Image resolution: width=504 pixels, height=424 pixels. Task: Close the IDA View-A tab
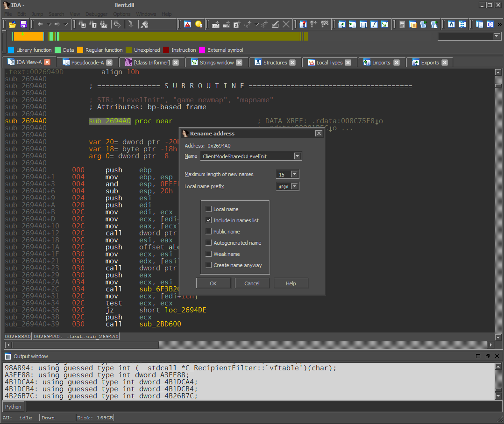(47, 62)
